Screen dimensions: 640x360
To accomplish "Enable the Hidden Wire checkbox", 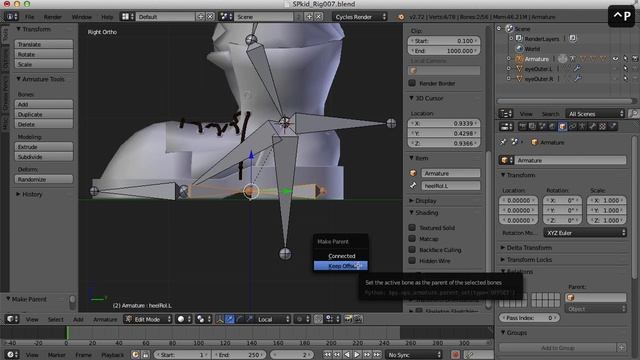I will tap(412, 260).
